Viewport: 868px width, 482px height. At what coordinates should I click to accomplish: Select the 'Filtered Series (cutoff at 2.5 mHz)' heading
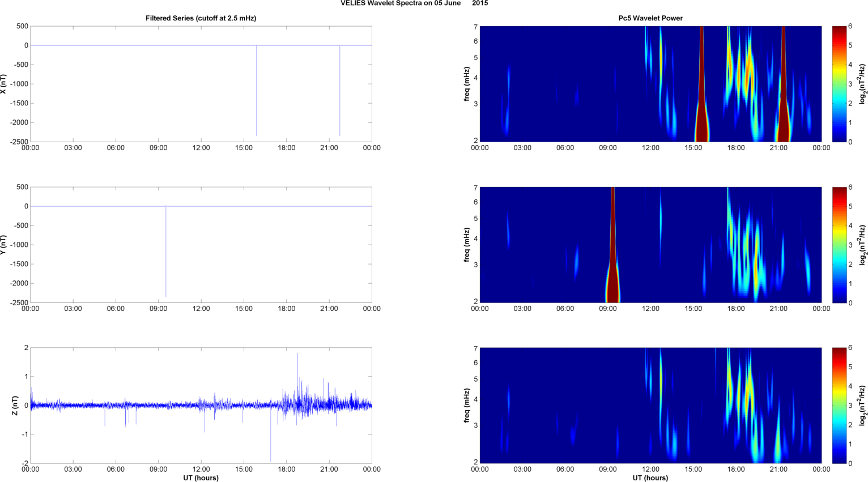pos(201,18)
